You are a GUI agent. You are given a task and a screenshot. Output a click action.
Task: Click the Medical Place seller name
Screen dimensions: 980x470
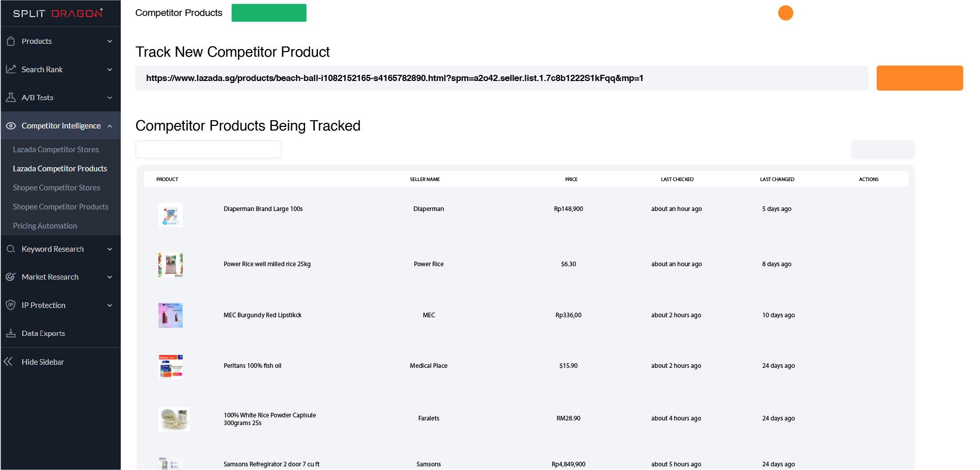click(429, 366)
